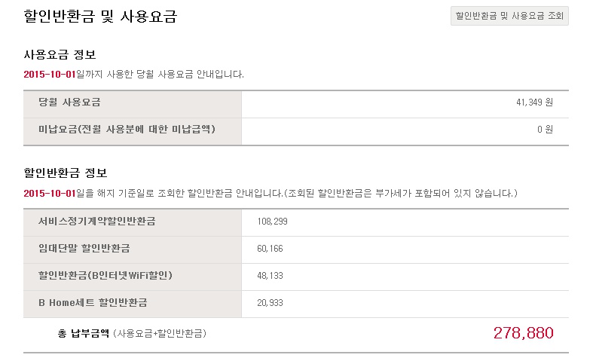Click the 0 원 unpaid amount
Screen dimensions: 593x364
[545, 130]
